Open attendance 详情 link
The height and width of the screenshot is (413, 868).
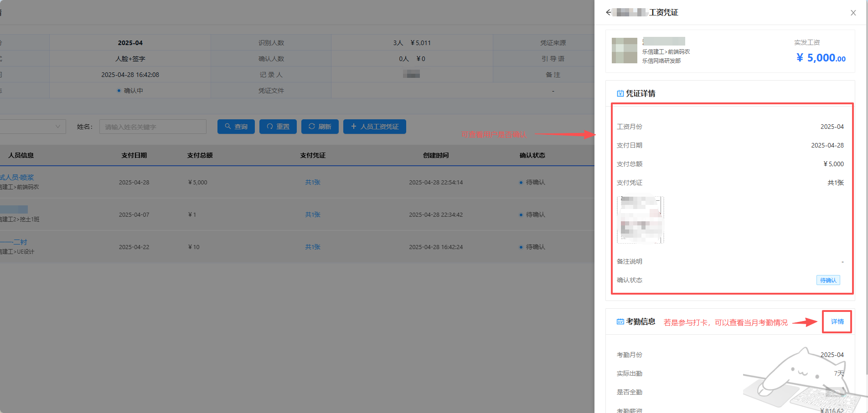coord(837,321)
